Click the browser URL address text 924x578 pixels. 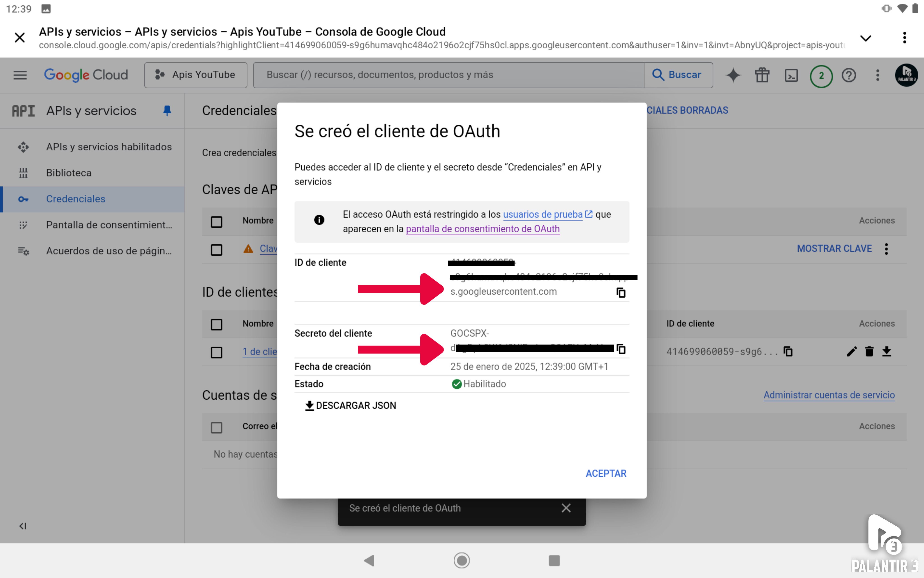[442, 45]
